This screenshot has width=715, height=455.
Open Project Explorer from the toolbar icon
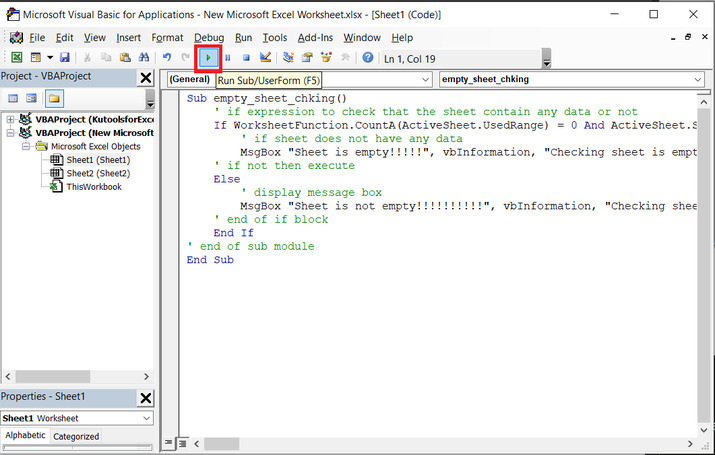tap(288, 57)
